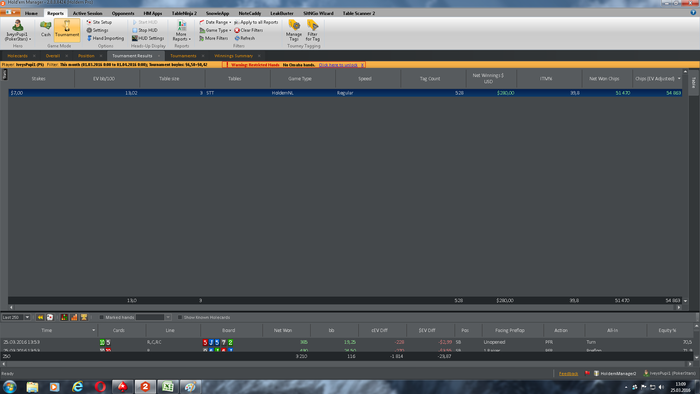
Task: Open the LeakBuster tab
Action: [x=282, y=13]
